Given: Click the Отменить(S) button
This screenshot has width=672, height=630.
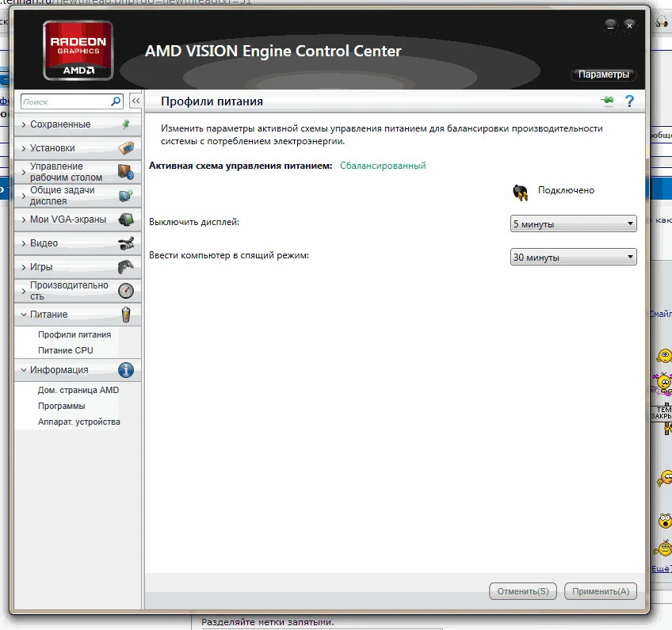Looking at the screenshot, I should [x=523, y=591].
